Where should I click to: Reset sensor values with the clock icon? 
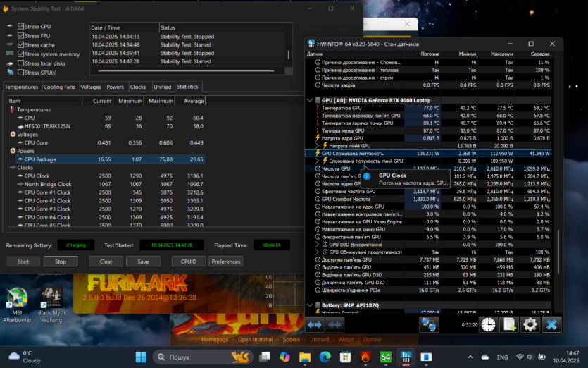(488, 324)
